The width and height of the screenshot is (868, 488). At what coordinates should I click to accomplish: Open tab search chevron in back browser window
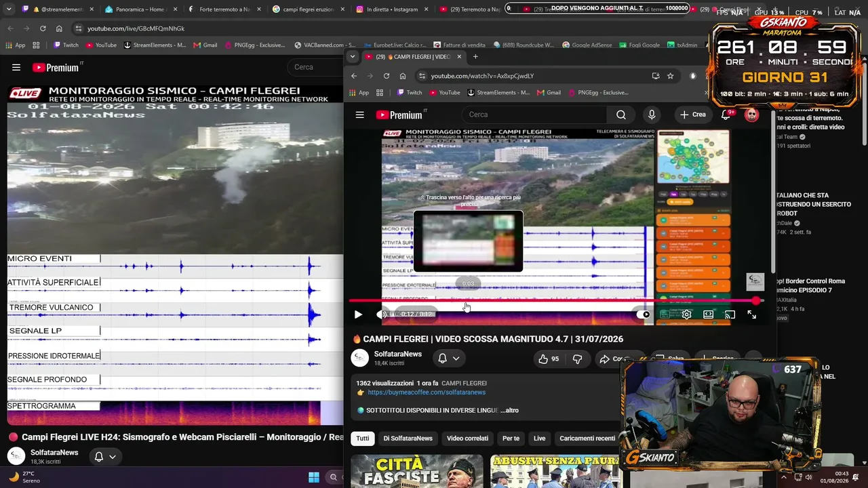tap(9, 9)
